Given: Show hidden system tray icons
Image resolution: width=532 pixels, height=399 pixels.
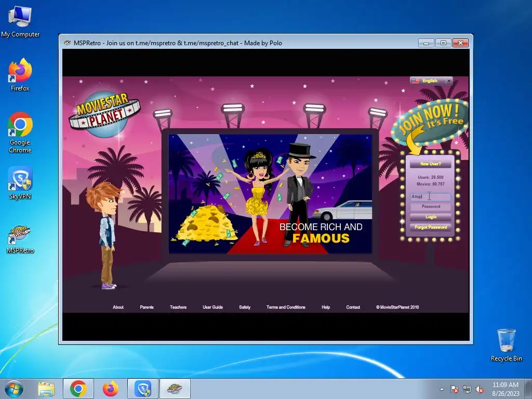Looking at the screenshot, I should (x=442, y=389).
